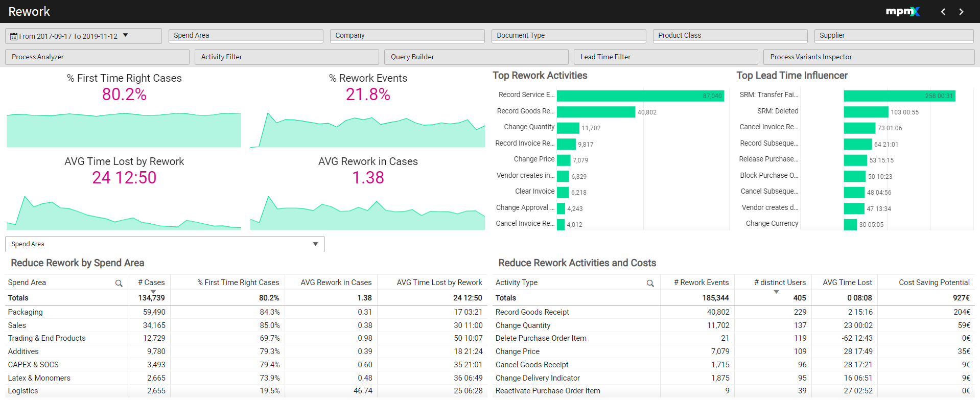Click AVG Time Lost by Rework chart
The height and width of the screenshot is (400, 980).
tap(124, 213)
